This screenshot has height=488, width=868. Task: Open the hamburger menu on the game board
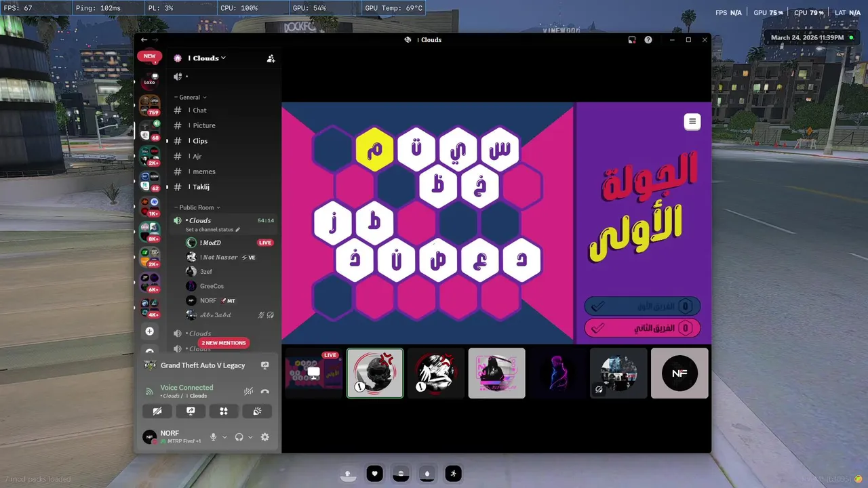(x=692, y=122)
